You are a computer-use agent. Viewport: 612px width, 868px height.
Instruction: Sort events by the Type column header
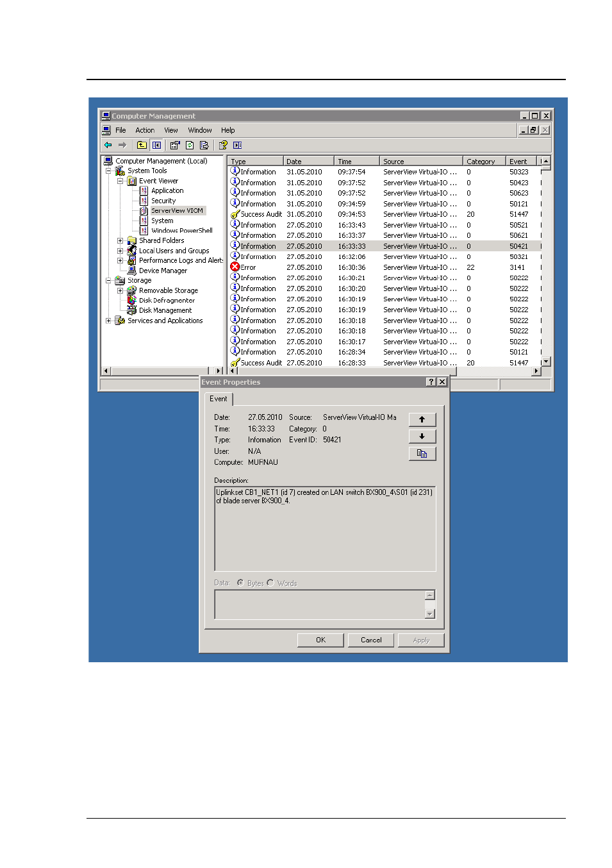255,162
